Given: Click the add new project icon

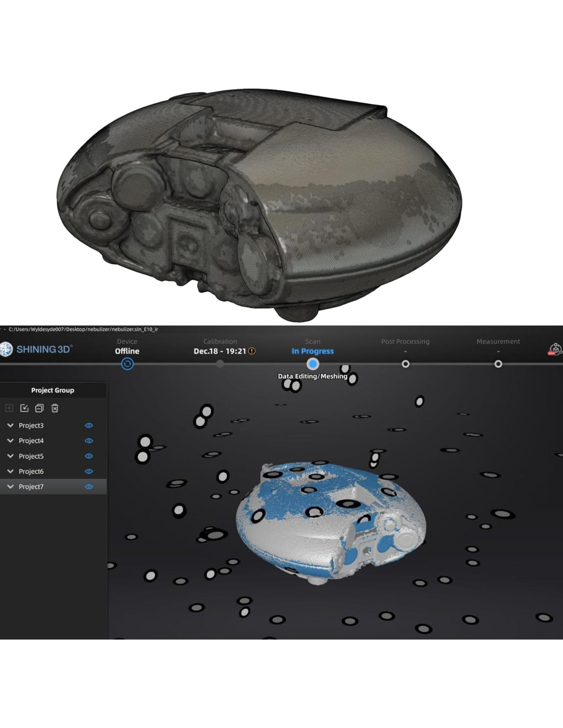Looking at the screenshot, I should point(9,408).
